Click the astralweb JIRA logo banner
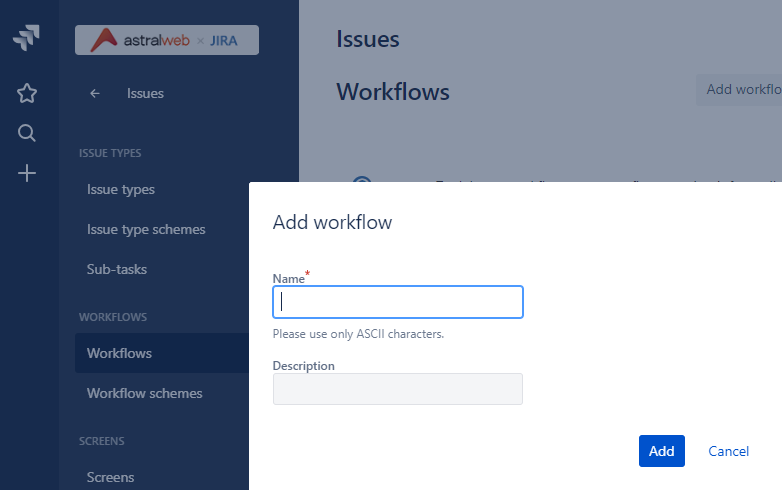The width and height of the screenshot is (782, 490). pos(167,40)
